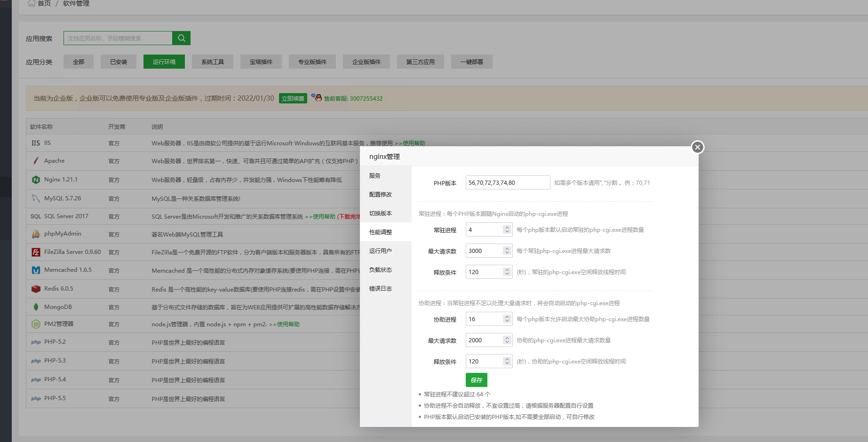The height and width of the screenshot is (442, 868).
Task: Select the 企业版插件 category filter
Action: click(366, 62)
